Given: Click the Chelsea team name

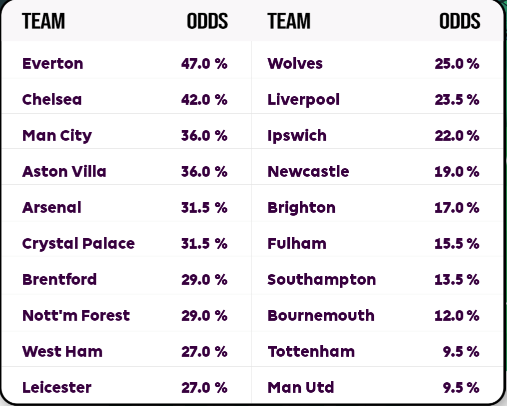Looking at the screenshot, I should [x=52, y=99].
